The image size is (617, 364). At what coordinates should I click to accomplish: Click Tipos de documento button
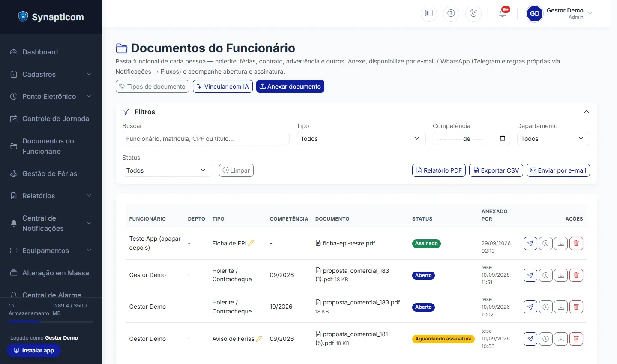[152, 86]
